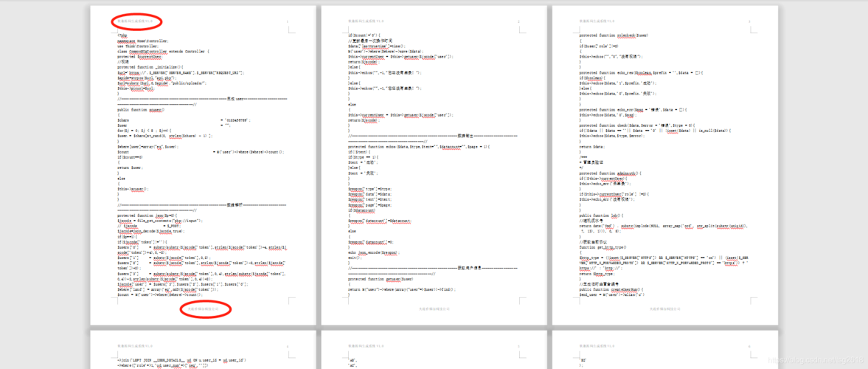Click the "->join('LEFT JOIN __USER_DETAILS__" line on page 4
This screenshot has height=369, width=868.
click(x=181, y=360)
